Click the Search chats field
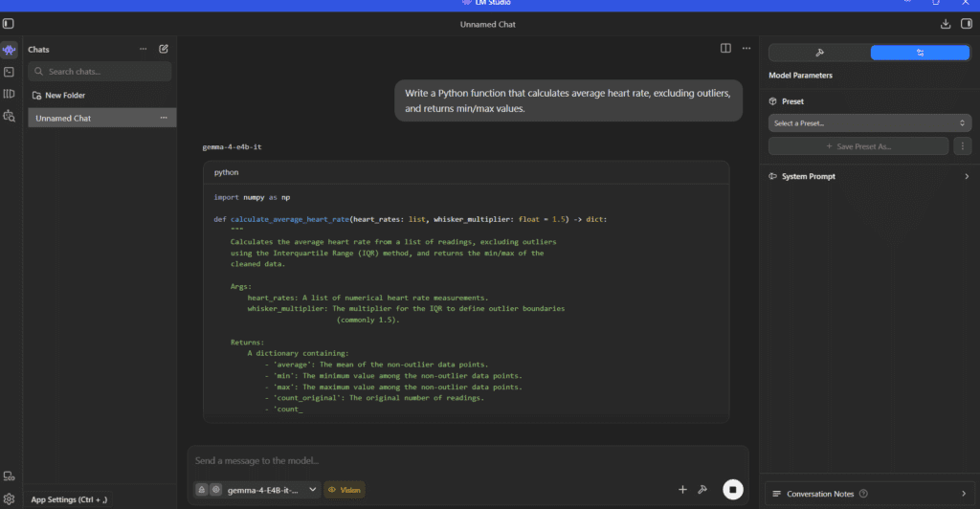The image size is (980, 509). click(x=100, y=72)
